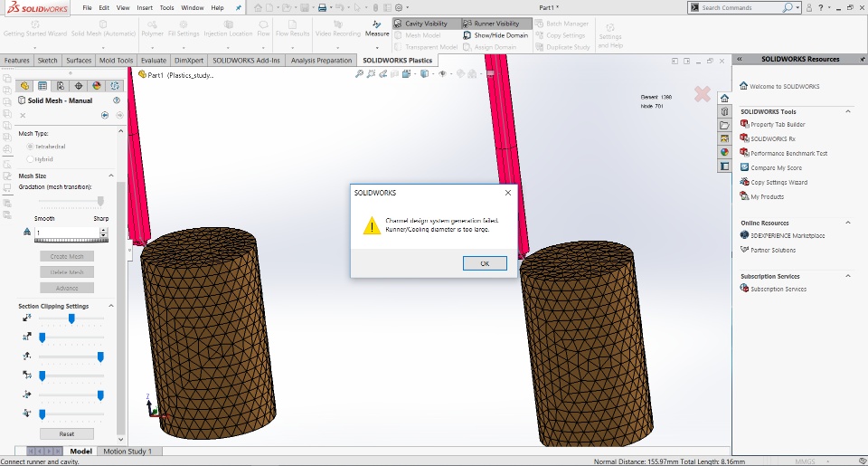868x466 pixels.
Task: Select the Tetrahedral mesh type radio
Action: click(30, 147)
